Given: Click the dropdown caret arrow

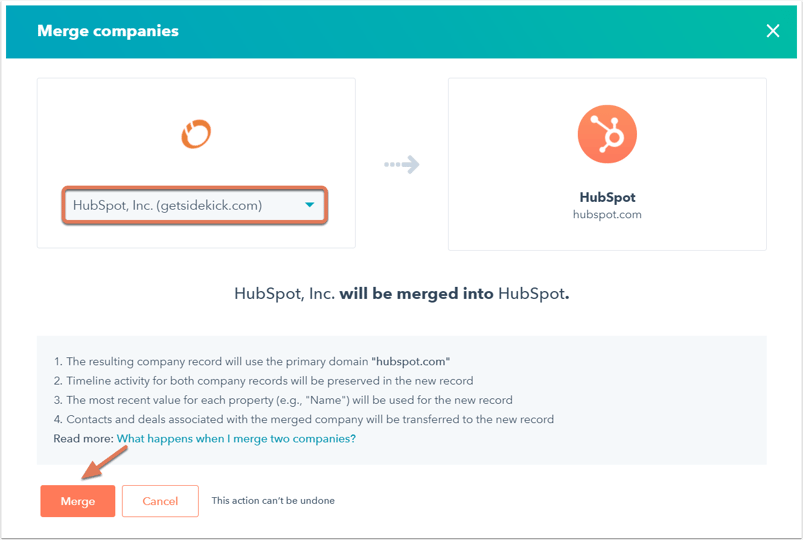Looking at the screenshot, I should [309, 205].
